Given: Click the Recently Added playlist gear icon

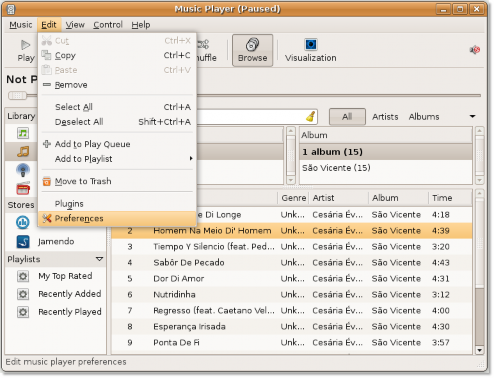Looking at the screenshot, I should [x=23, y=294].
